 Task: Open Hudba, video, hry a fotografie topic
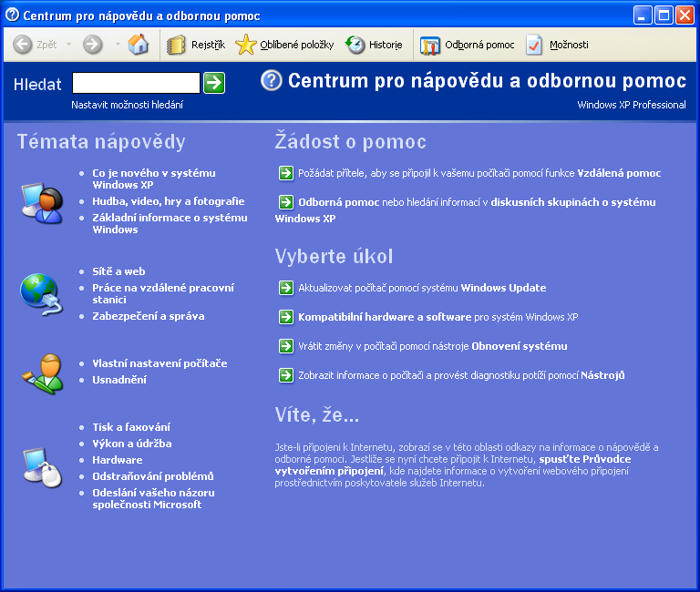(169, 201)
